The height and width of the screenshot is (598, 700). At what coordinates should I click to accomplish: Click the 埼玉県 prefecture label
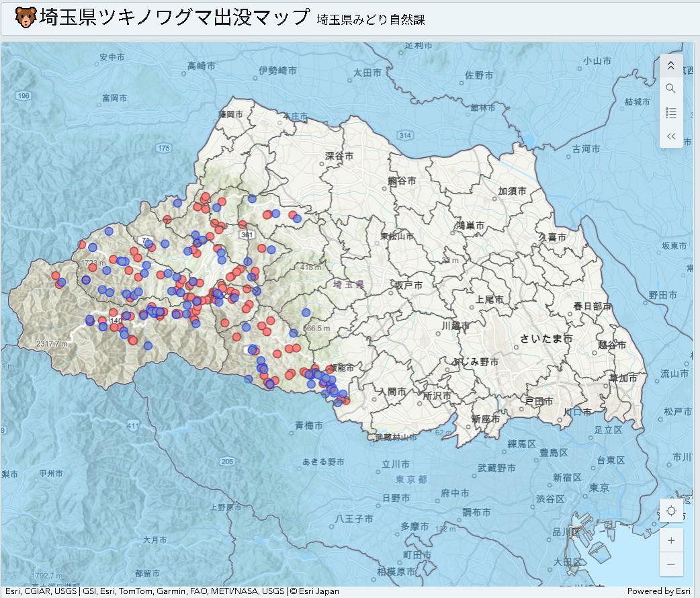(x=349, y=284)
